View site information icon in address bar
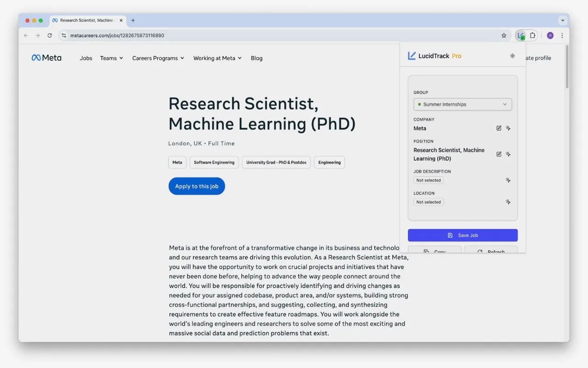Screen dimensions: 588x368 pos(64,35)
